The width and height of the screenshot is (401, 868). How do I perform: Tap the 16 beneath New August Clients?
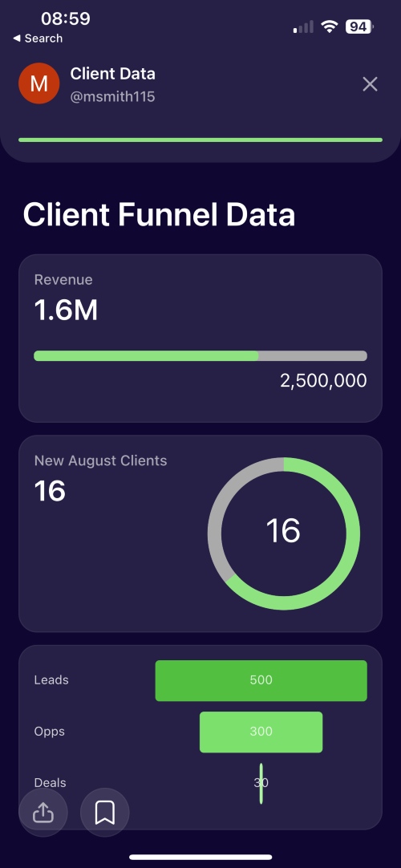(50, 491)
